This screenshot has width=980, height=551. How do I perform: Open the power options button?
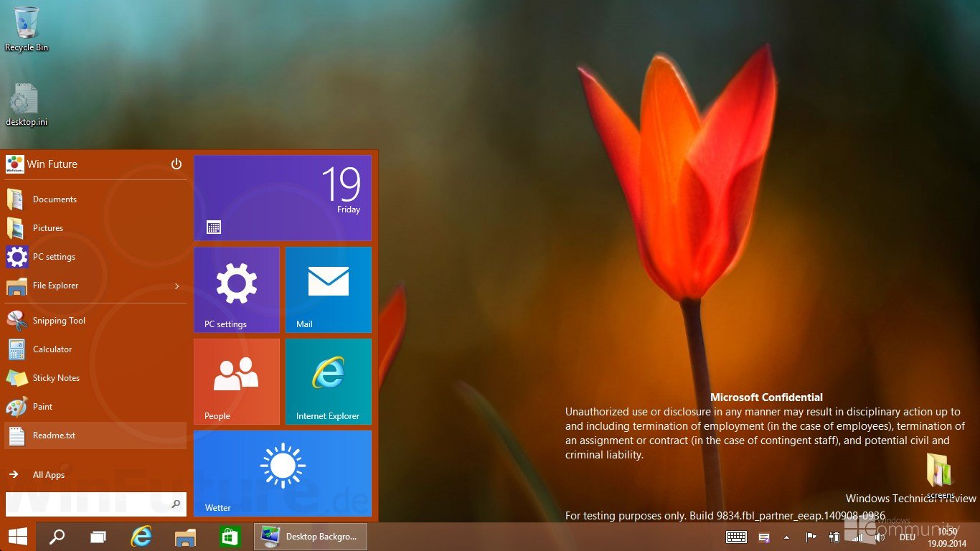point(176,164)
